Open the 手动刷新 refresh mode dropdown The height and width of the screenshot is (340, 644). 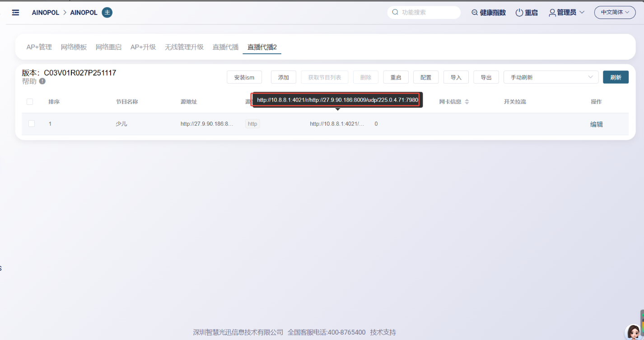click(551, 77)
